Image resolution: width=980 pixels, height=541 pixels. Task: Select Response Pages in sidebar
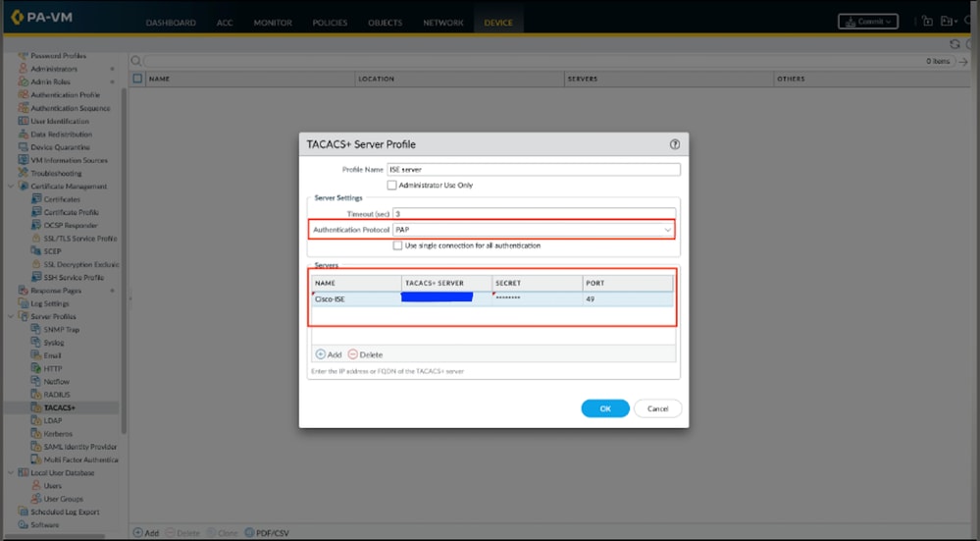(x=56, y=291)
